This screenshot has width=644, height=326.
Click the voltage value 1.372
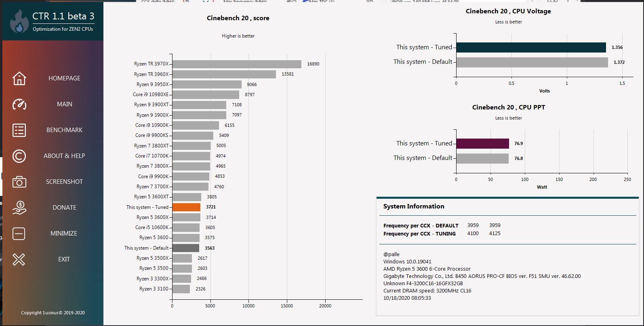(x=619, y=62)
